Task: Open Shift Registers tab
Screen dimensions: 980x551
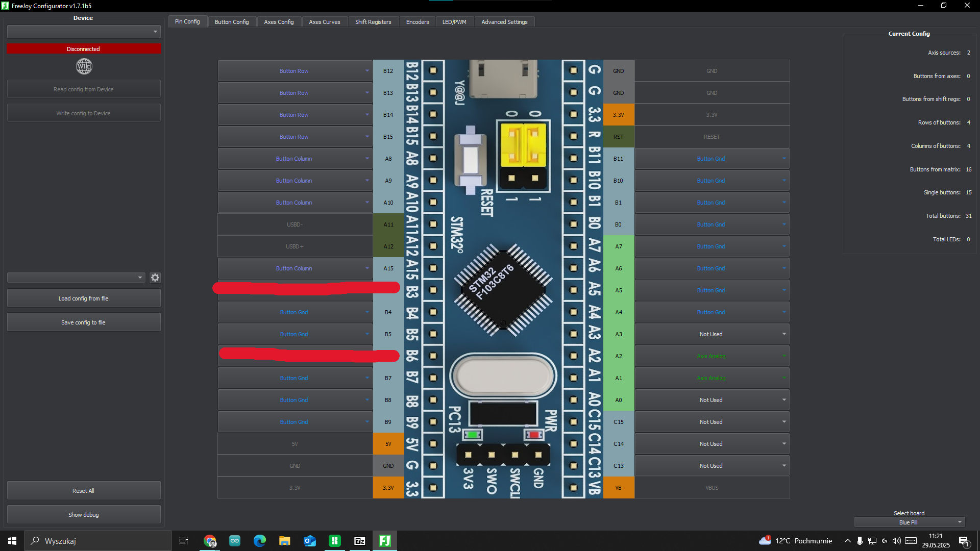Action: (x=373, y=22)
